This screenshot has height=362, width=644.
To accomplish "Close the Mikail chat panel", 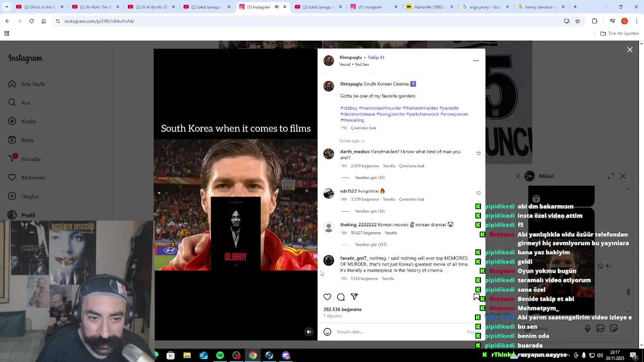I will (x=623, y=176).
